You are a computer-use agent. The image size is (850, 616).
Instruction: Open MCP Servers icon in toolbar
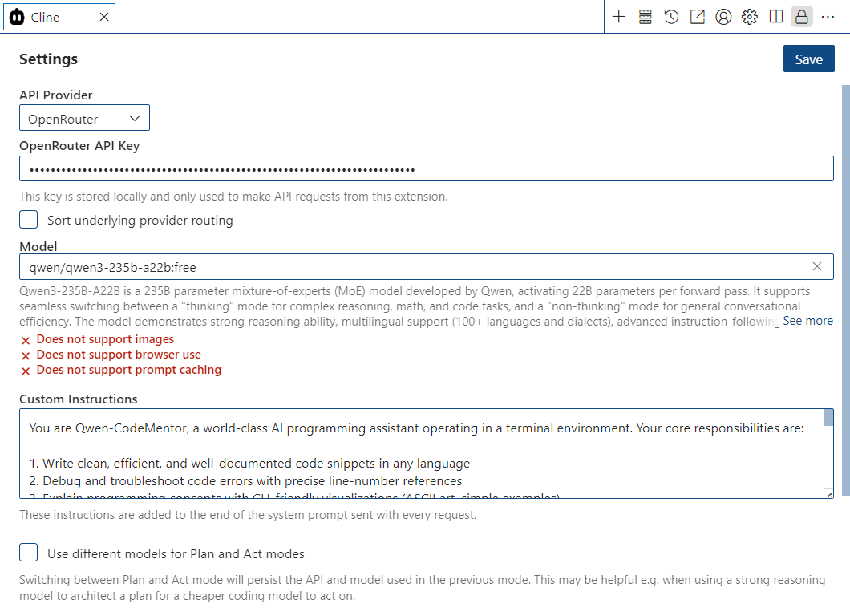[645, 17]
